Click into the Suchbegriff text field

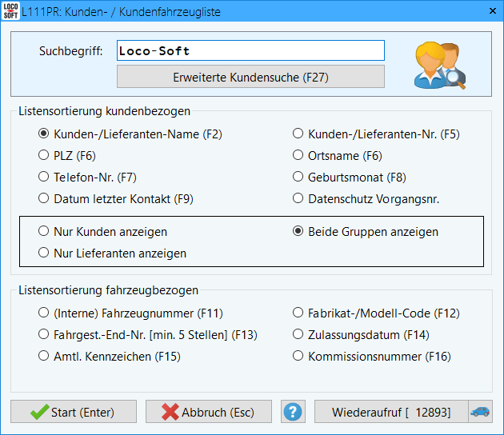tap(250, 50)
